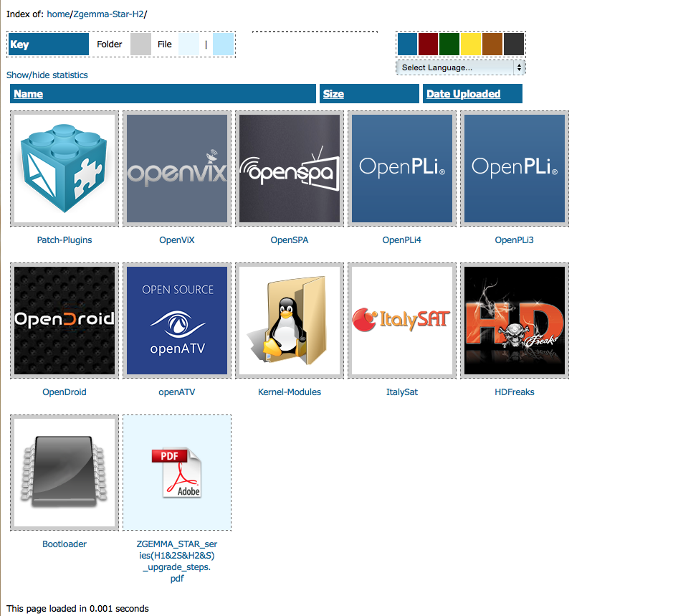This screenshot has width=673, height=616.
Task: Sort listing by Name column
Action: tap(29, 94)
